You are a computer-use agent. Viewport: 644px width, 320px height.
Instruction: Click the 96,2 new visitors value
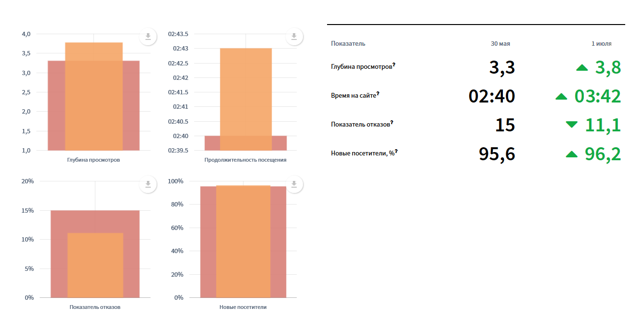603,154
